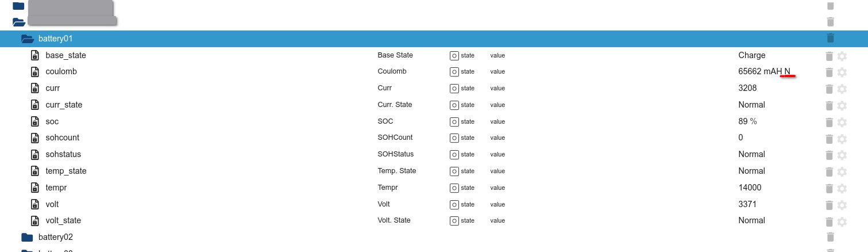
Task: Click trash icon in base_state row
Action: tap(829, 56)
